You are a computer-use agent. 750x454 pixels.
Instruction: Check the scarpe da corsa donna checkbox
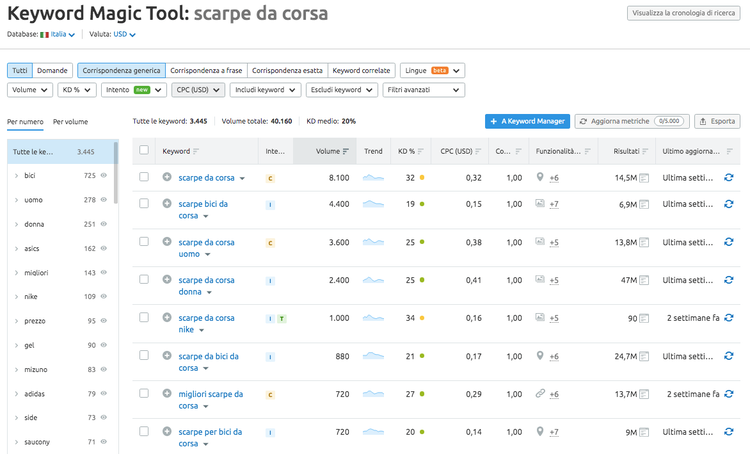tap(144, 279)
